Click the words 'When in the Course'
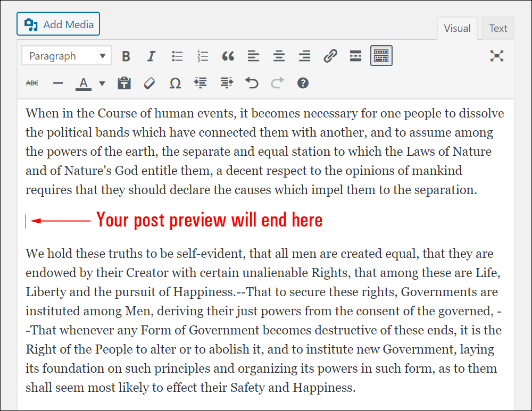This screenshot has height=411, width=532. click(81, 113)
